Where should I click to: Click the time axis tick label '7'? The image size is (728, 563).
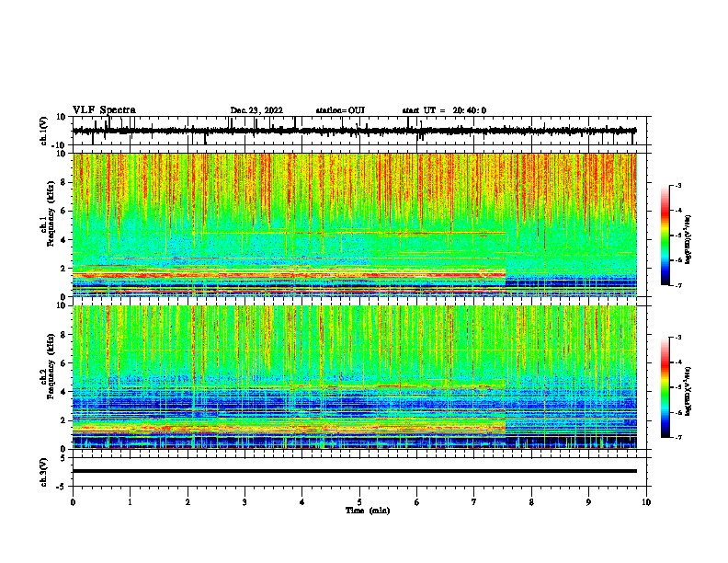point(474,502)
